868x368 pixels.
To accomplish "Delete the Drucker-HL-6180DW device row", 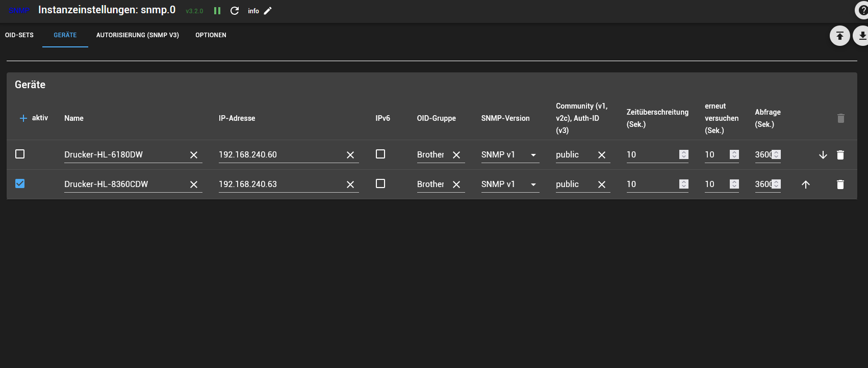I will pyautogui.click(x=840, y=155).
